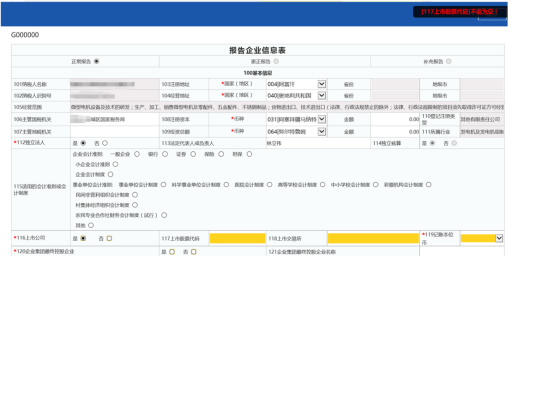Screen dimensions: 554x410
Task: Select 担保 accounting standard radio
Action: 249,154
